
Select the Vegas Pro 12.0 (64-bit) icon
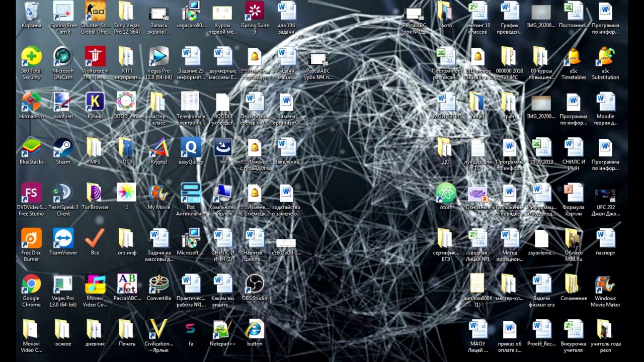pyautogui.click(x=158, y=64)
